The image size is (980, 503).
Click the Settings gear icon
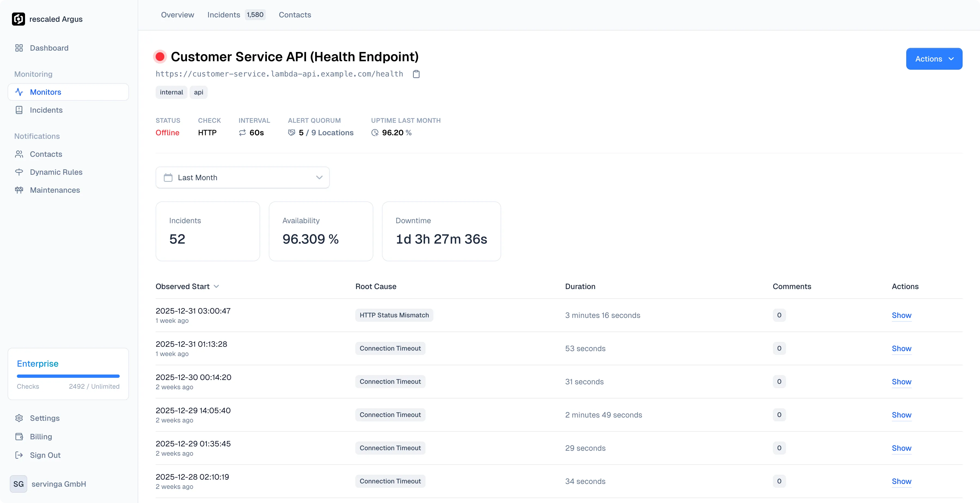19,418
